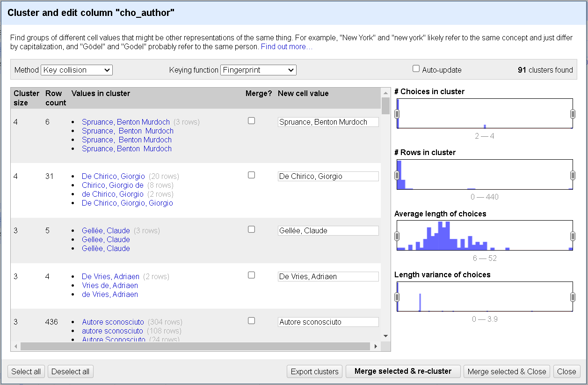This screenshot has width=588, height=385.
Task: Select the value autore sconosciuto
Action: tap(112, 331)
